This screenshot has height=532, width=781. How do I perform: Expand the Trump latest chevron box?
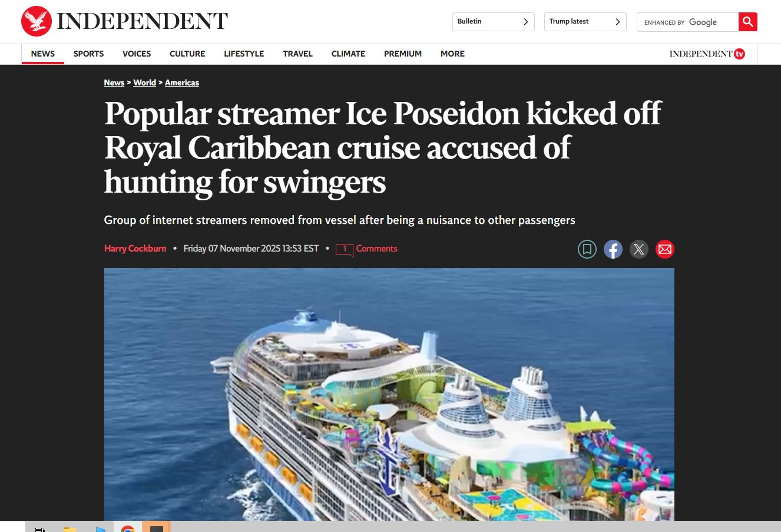click(x=585, y=22)
